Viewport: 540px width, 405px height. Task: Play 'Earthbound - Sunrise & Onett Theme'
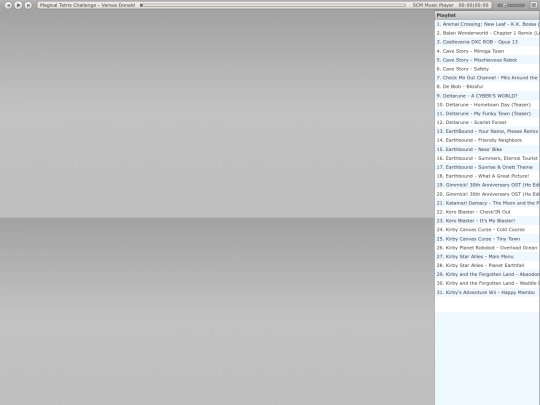[487, 167]
